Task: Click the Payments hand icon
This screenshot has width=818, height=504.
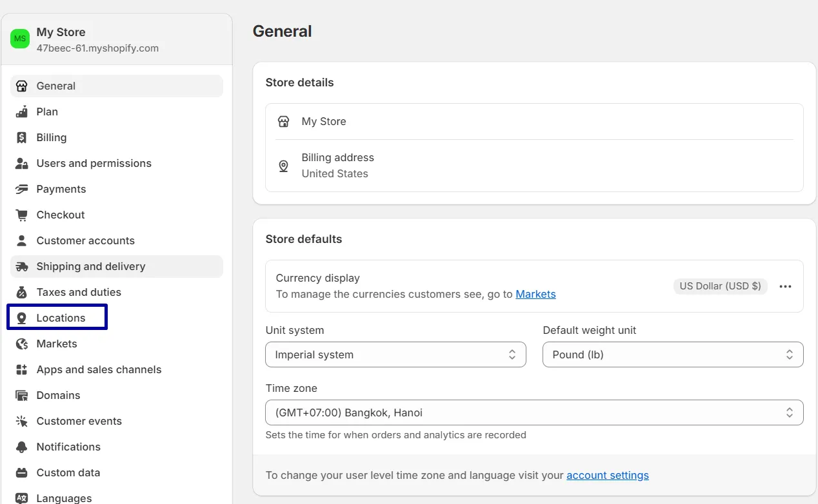Action: point(22,189)
